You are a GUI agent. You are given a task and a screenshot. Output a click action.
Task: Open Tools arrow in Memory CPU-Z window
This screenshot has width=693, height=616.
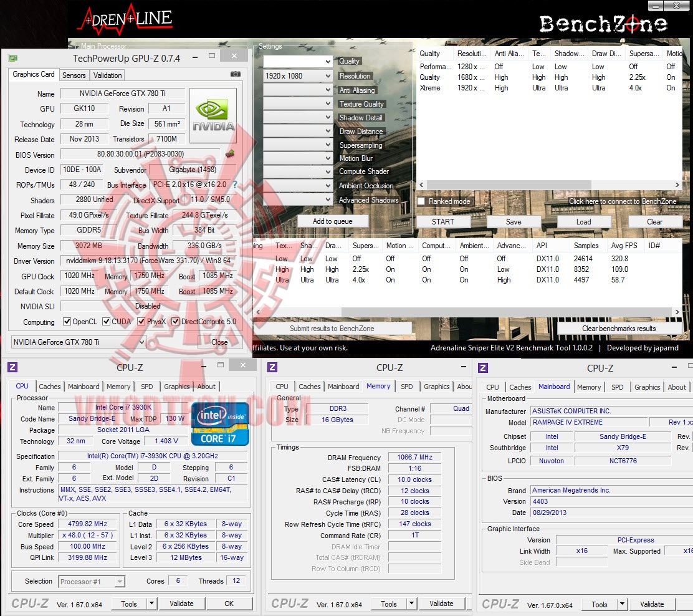pyautogui.click(x=411, y=604)
